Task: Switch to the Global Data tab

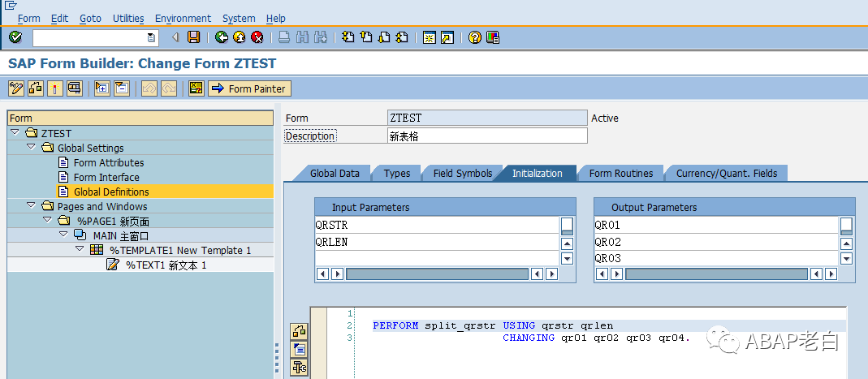Action: tap(335, 173)
